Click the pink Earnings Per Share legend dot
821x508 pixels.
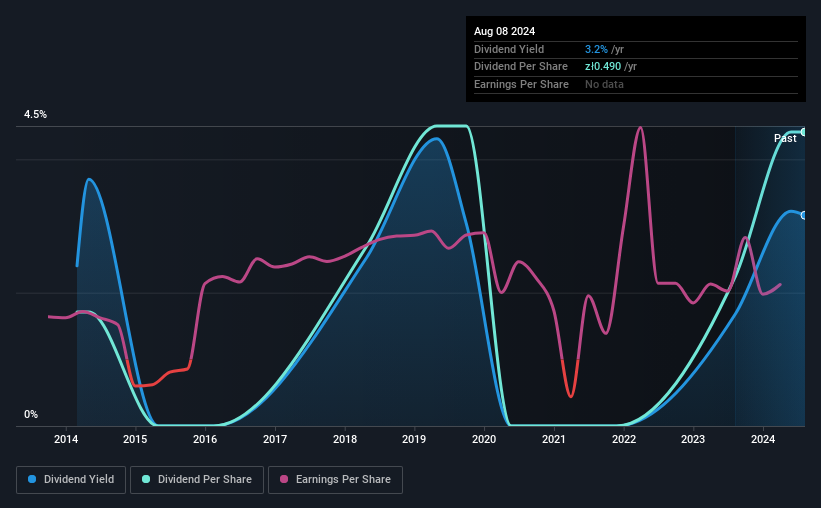coord(284,479)
